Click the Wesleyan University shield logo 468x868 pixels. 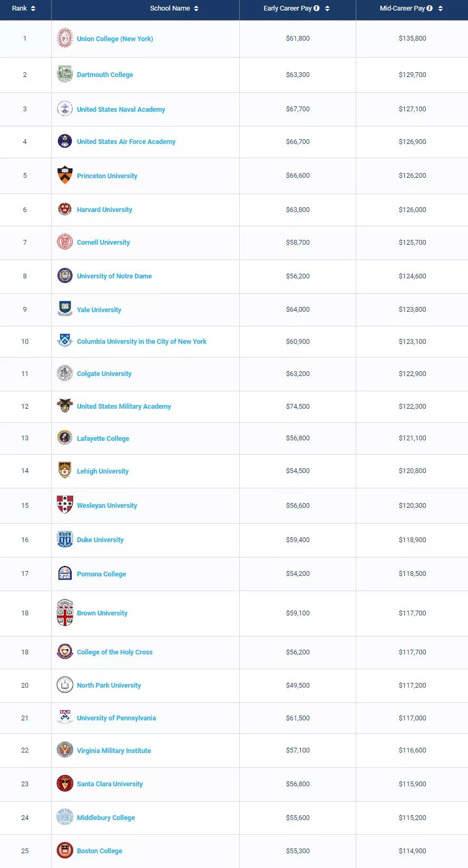pos(65,505)
